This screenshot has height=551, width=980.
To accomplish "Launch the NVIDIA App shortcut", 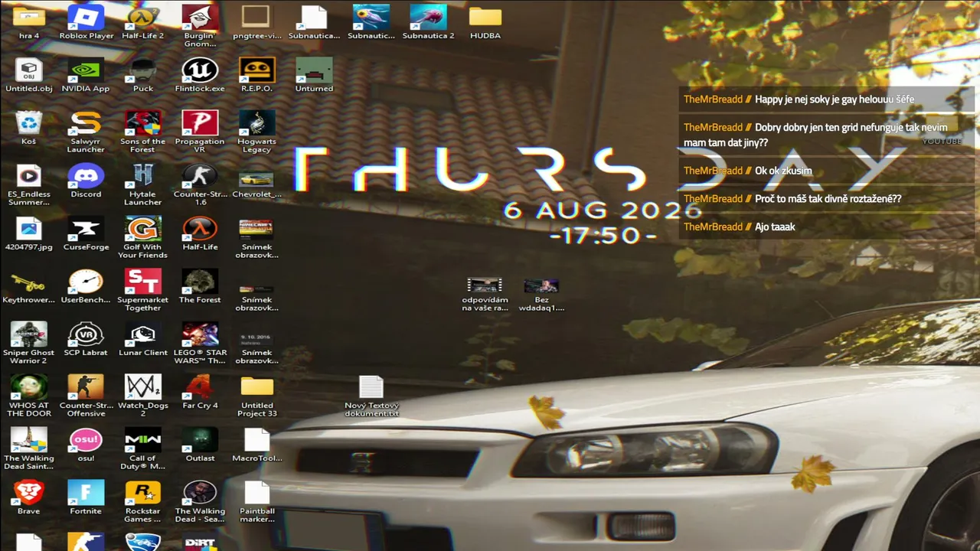I will pyautogui.click(x=86, y=75).
